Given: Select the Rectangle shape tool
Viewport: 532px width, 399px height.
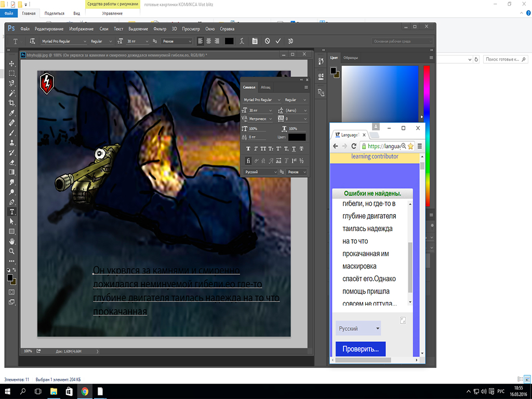Looking at the screenshot, I should click(x=11, y=231).
